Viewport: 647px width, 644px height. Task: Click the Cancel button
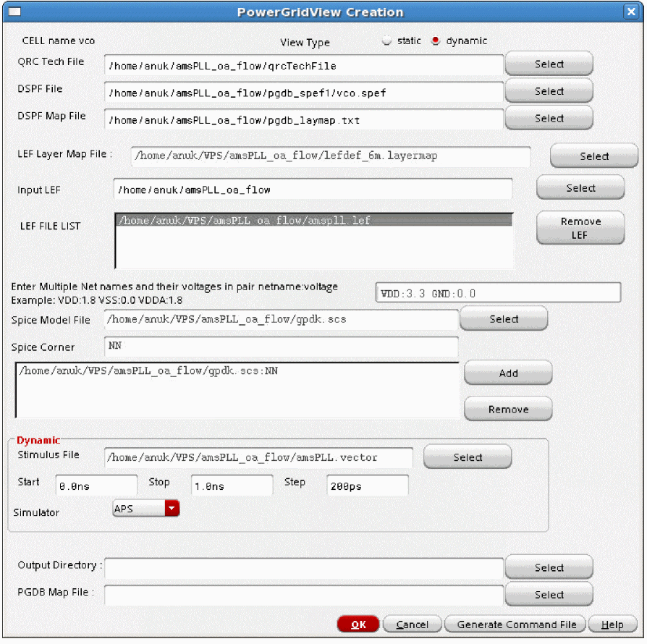412,624
